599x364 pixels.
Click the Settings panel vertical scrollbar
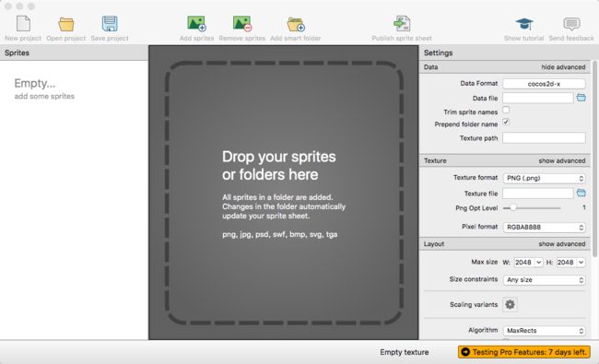coord(594,159)
